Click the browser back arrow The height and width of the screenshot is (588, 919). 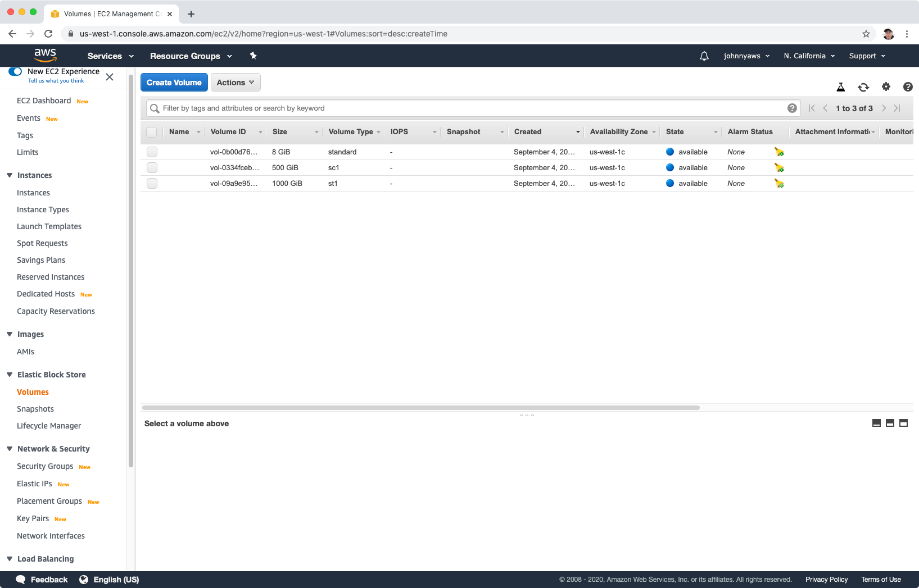[x=12, y=34]
